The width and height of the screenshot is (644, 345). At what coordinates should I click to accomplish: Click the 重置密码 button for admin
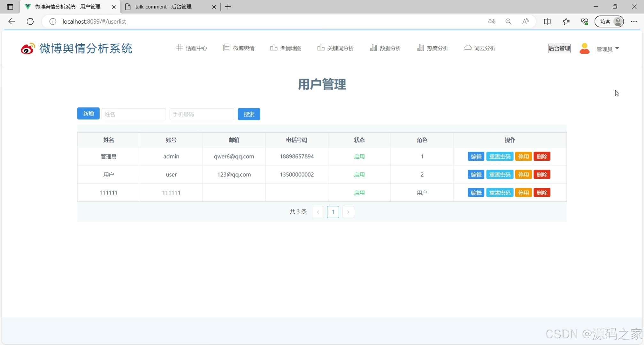(500, 156)
